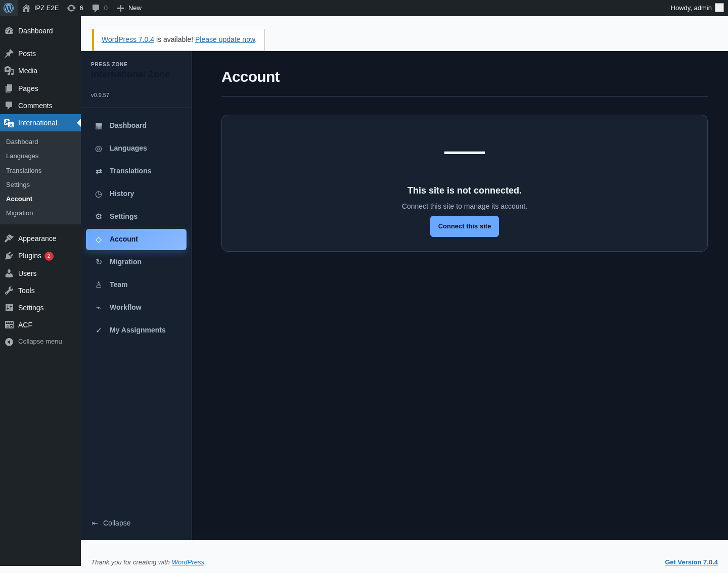Follow the WordPress 7.0.4 link
The height and width of the screenshot is (573, 728).
coord(128,39)
